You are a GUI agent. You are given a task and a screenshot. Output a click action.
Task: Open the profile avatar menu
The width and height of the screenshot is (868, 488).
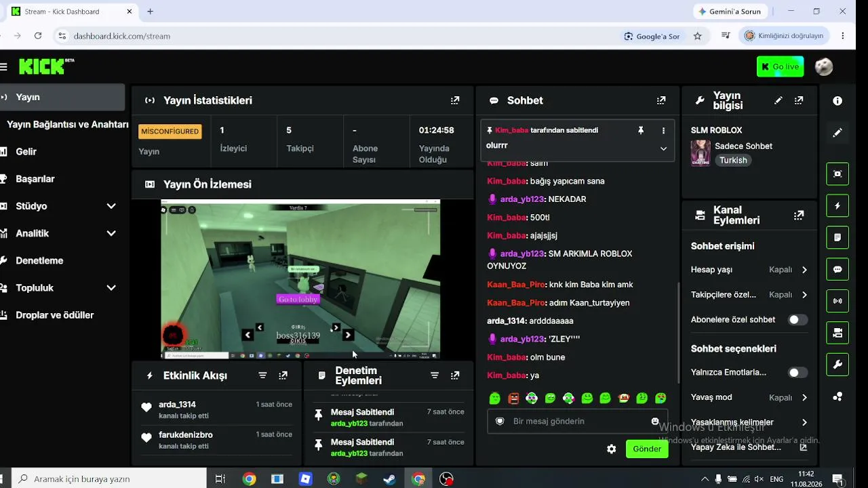[824, 66]
